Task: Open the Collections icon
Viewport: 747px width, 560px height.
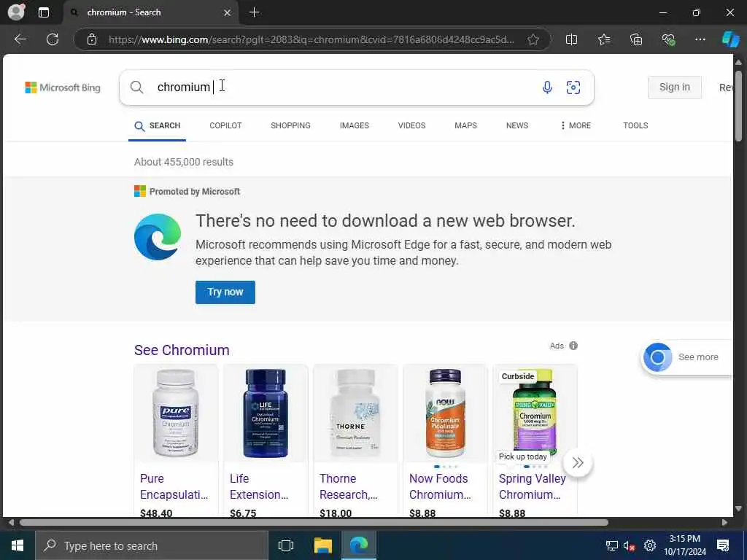Action: point(636,39)
